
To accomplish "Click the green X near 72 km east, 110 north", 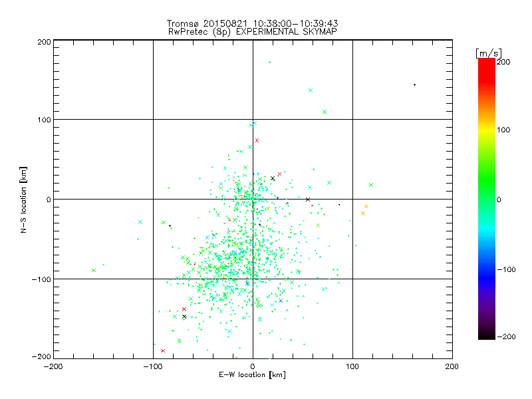I will pos(325,112).
